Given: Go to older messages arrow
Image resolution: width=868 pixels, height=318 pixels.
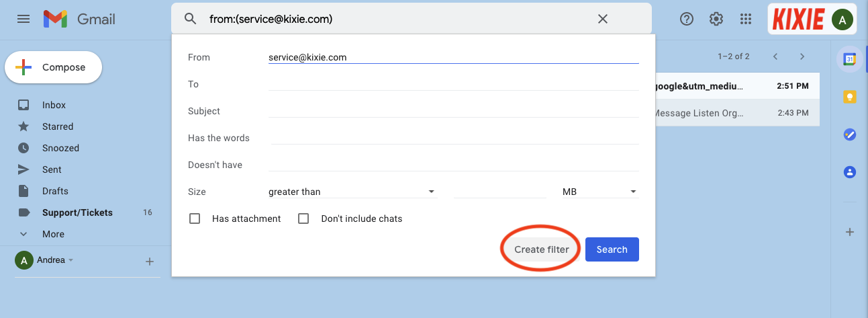Looking at the screenshot, I should point(802,56).
